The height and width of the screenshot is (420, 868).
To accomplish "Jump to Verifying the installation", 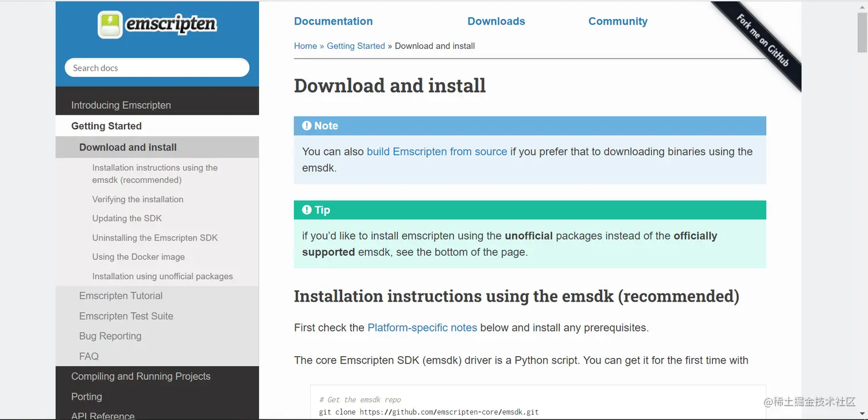I will coord(138,199).
